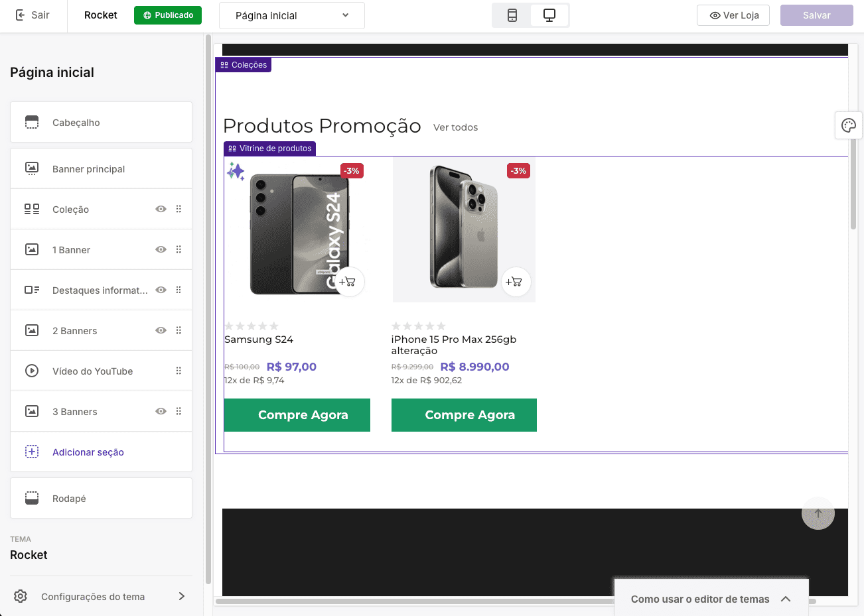The width and height of the screenshot is (864, 616).
Task: Click the Vitrine de produtos label tag
Action: click(270, 148)
